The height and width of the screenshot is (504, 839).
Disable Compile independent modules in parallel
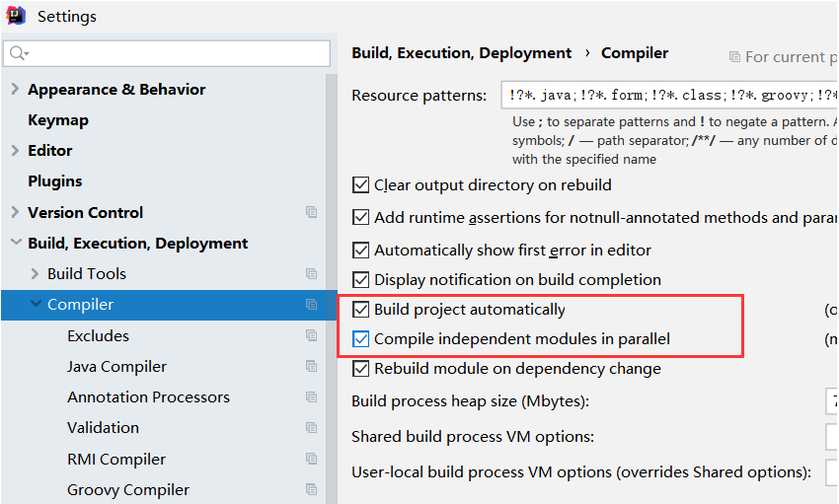point(360,339)
